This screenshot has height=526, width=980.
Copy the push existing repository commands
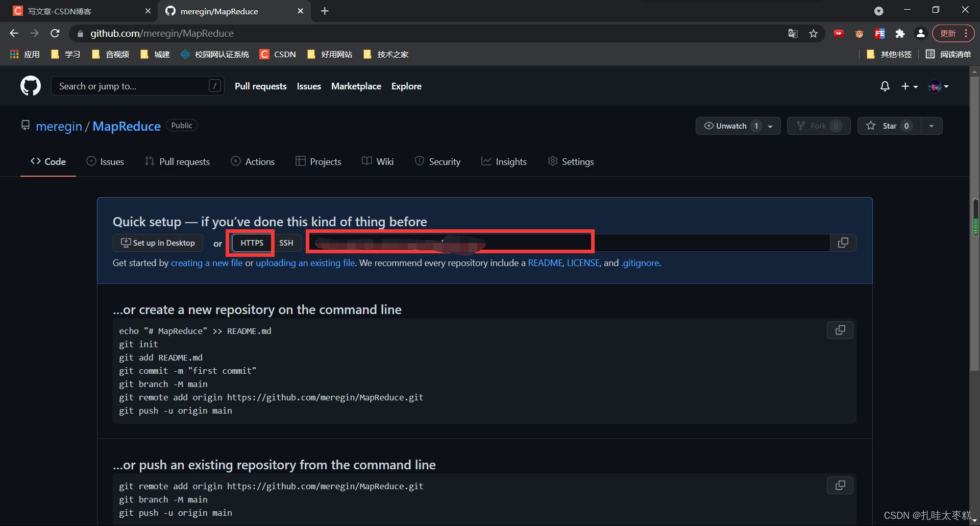pos(840,485)
